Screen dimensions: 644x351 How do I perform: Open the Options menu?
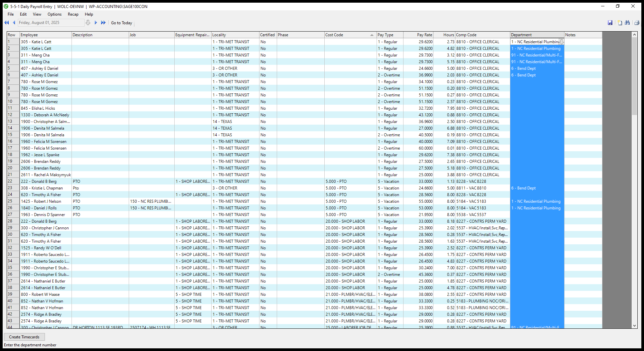[x=55, y=14]
